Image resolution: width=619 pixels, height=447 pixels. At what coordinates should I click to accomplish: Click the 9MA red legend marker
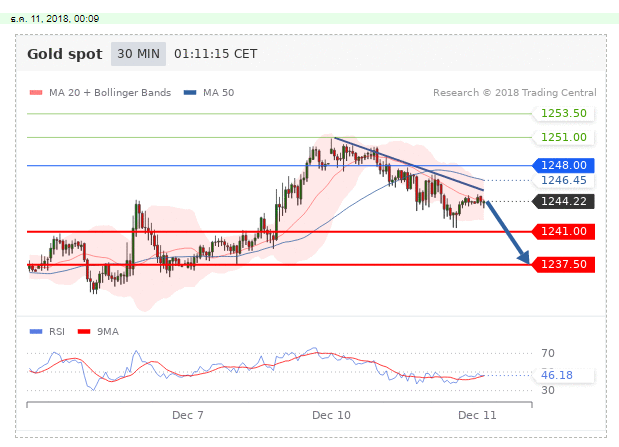coord(84,331)
